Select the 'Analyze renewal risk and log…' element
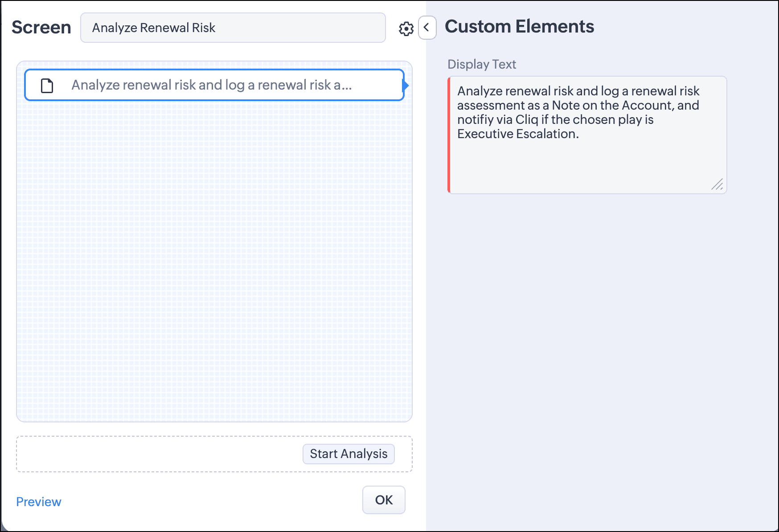This screenshot has height=532, width=779. (214, 85)
